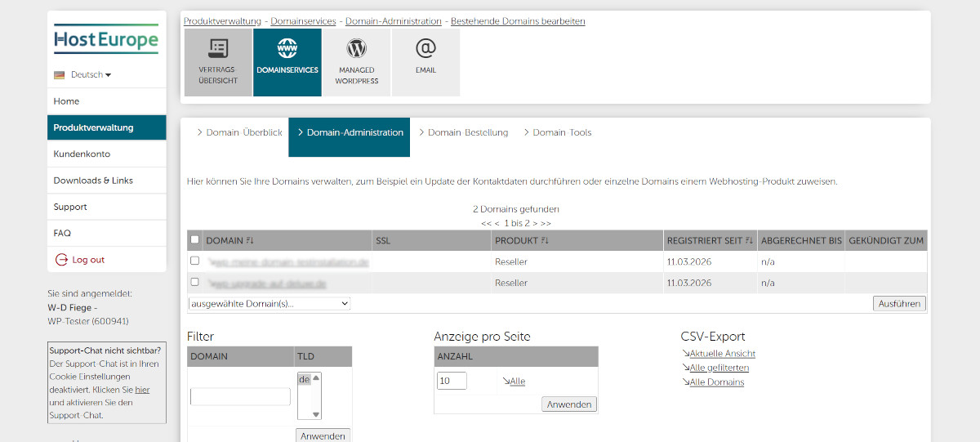Image resolution: width=980 pixels, height=442 pixels.
Task: Open the first blurred domain link
Action: tap(289, 262)
